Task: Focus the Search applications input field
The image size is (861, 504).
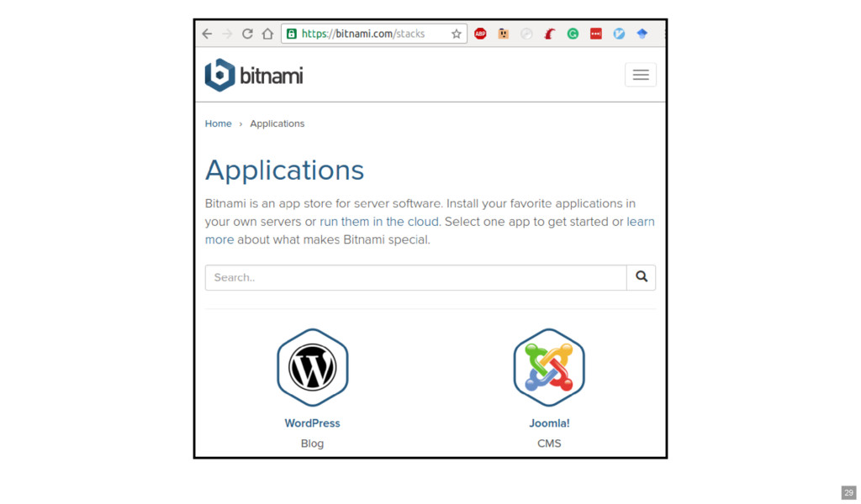Action: (415, 277)
